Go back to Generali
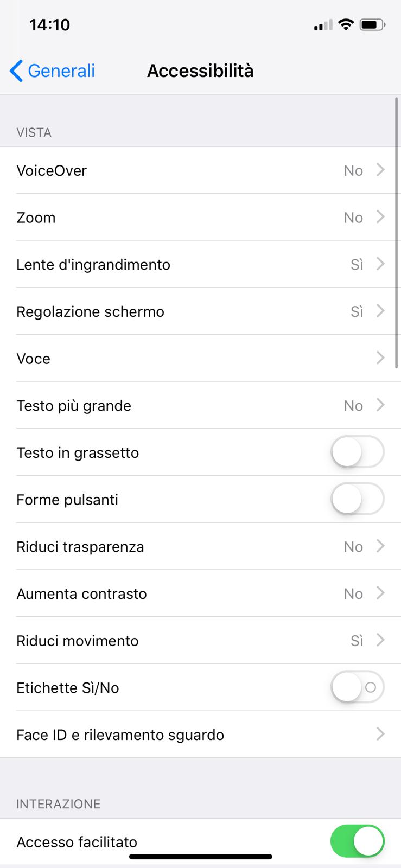Image resolution: width=401 pixels, height=868 pixels. 61,71
